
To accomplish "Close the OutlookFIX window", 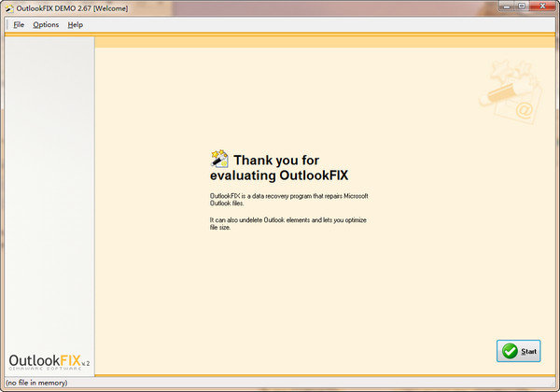I will 542,7.
